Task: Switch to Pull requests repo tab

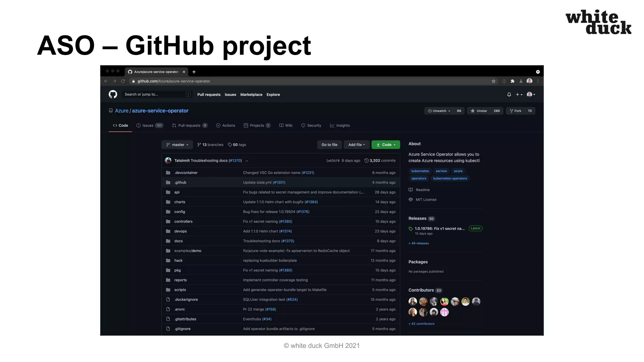Action: (x=190, y=125)
